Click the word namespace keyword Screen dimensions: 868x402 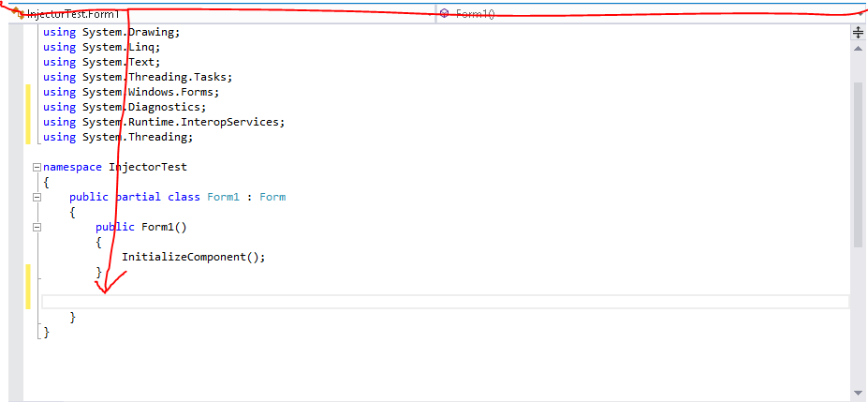coord(74,167)
